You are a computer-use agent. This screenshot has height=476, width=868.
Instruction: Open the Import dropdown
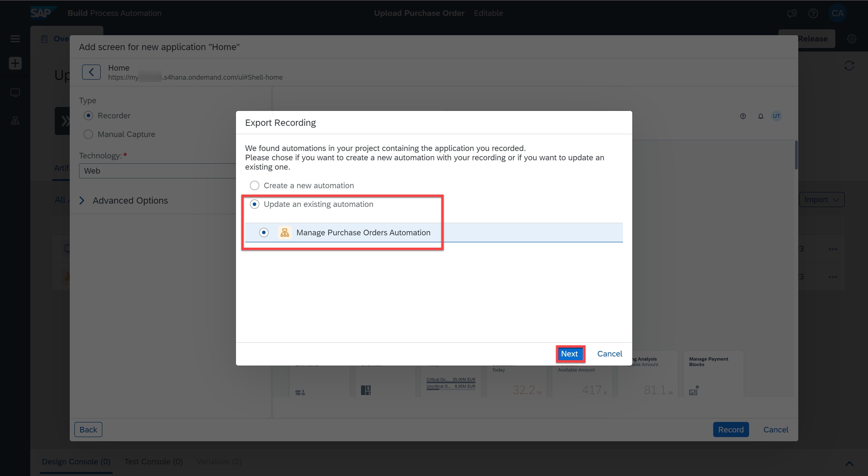click(822, 200)
